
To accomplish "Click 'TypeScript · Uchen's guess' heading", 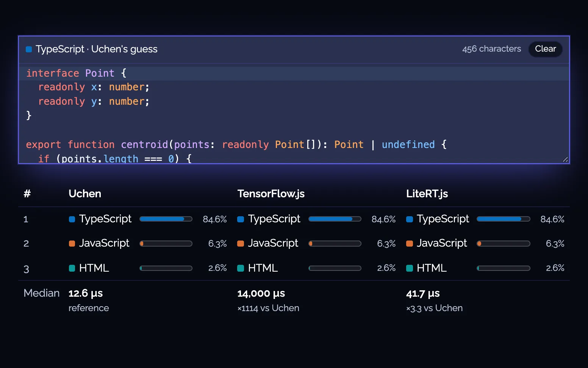I will [x=97, y=49].
